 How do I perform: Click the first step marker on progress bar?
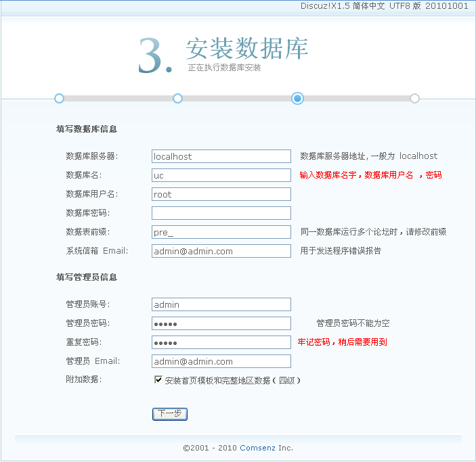tap(59, 99)
